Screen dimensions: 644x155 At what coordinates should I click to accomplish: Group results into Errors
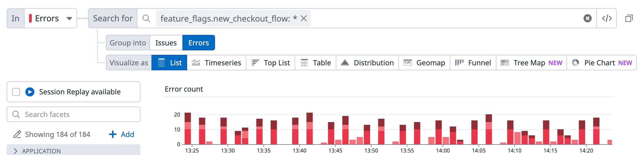pos(198,43)
